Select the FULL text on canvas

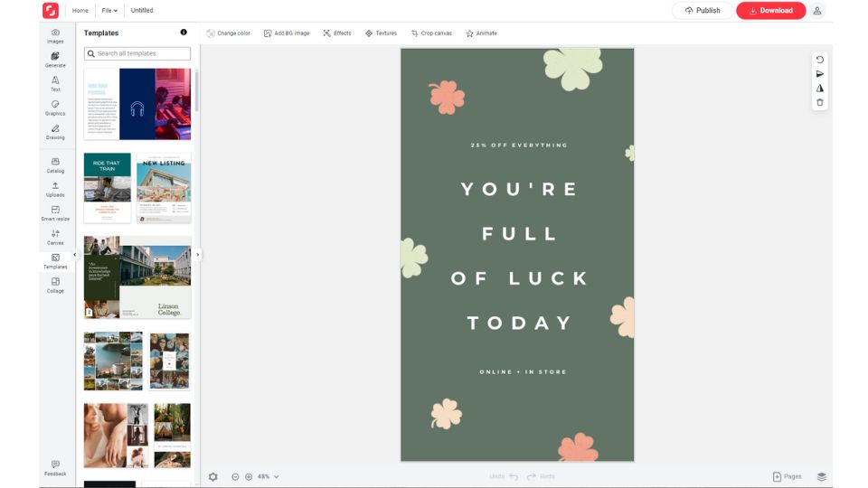tap(519, 233)
